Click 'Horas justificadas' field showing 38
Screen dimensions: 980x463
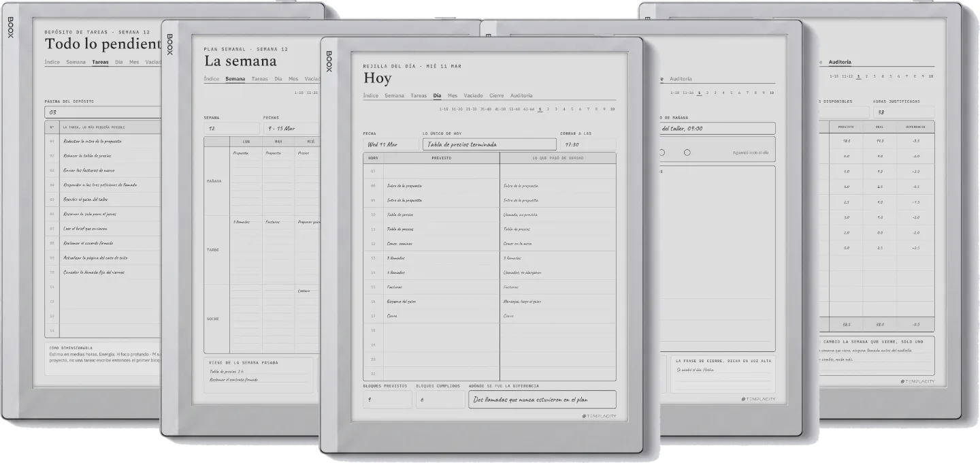coord(904,112)
